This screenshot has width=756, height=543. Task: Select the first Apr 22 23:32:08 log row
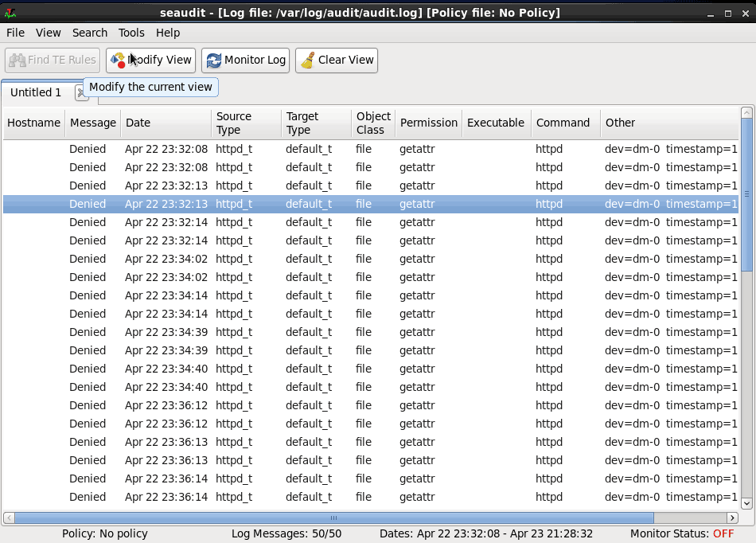click(371, 149)
